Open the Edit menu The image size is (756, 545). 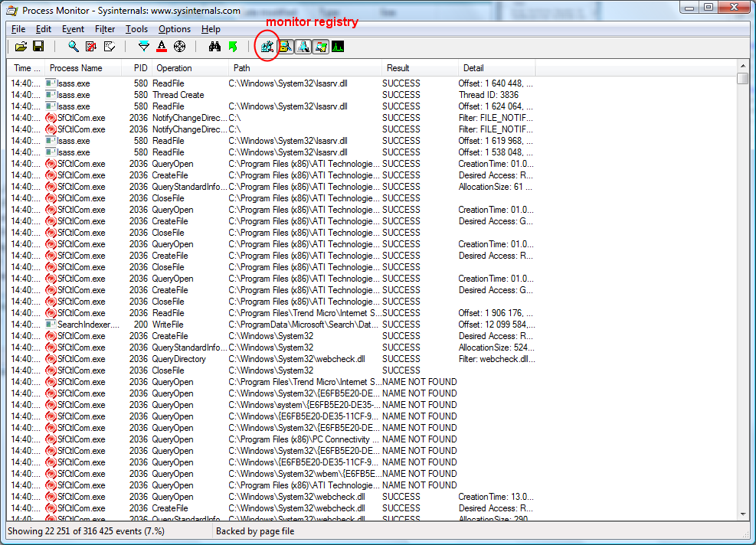pos(44,29)
